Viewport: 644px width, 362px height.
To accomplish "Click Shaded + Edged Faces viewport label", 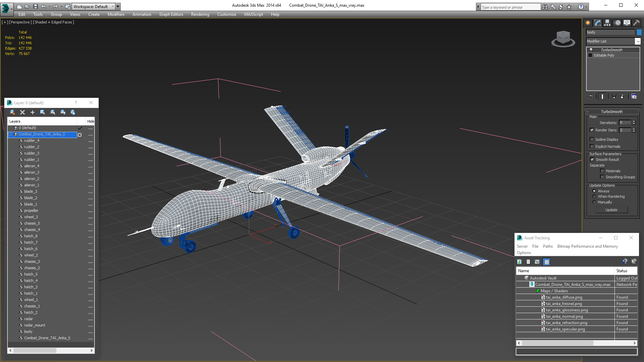I will [x=54, y=22].
